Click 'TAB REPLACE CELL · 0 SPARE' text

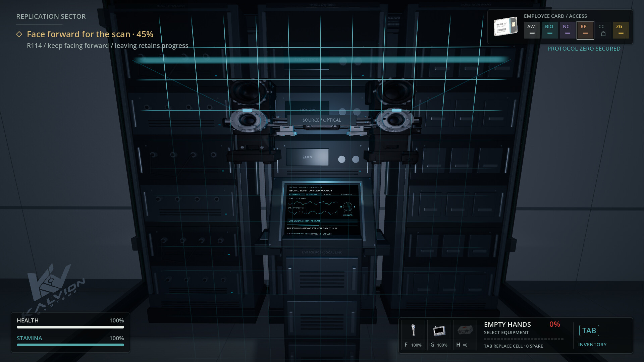(513, 346)
